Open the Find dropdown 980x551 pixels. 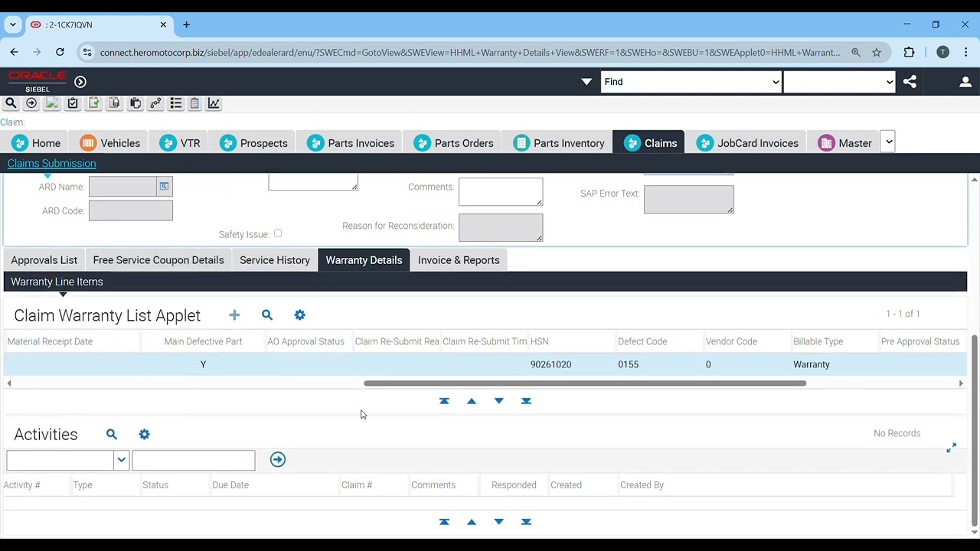[691, 82]
